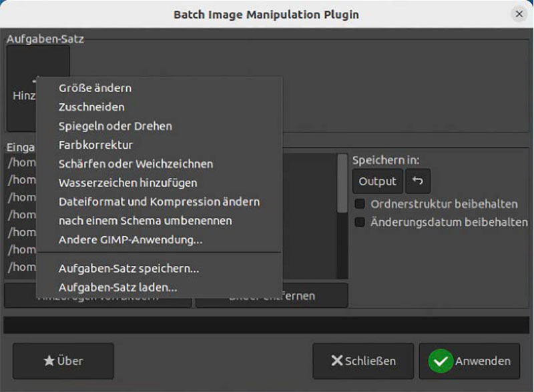Choose Zuschneiden menu entry
Image resolution: width=534 pixels, height=392 pixels.
(x=91, y=107)
